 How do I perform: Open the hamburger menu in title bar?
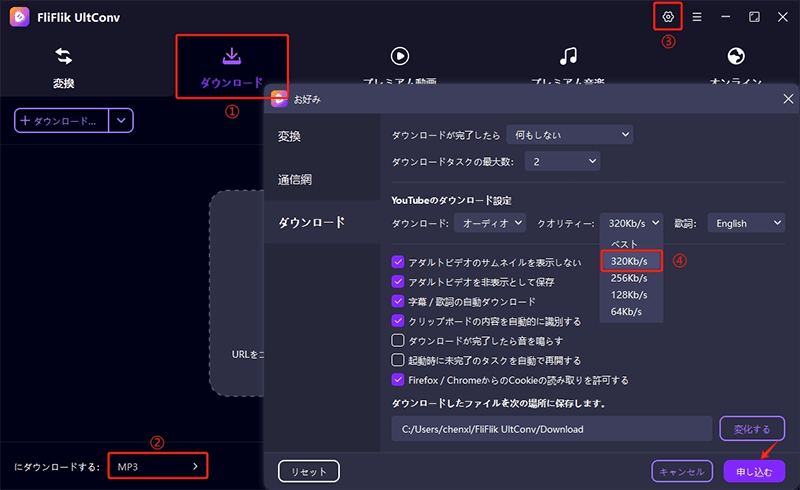pyautogui.click(x=696, y=17)
